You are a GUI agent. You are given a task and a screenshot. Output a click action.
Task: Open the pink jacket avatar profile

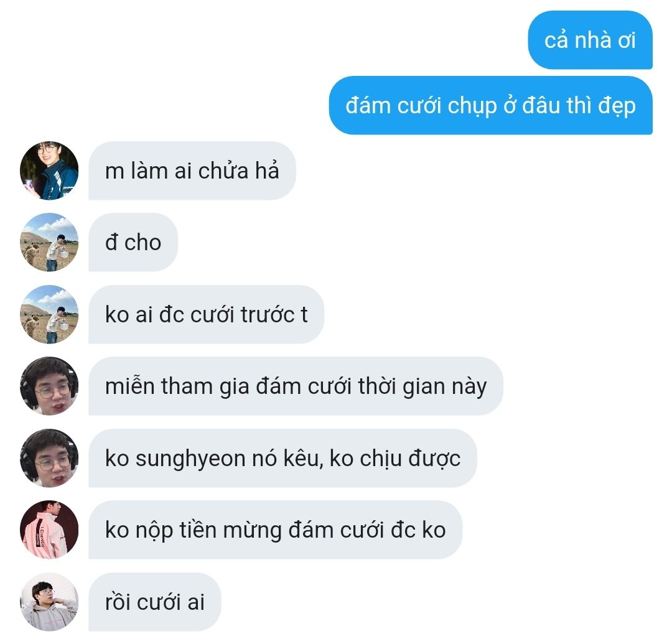coord(49,530)
